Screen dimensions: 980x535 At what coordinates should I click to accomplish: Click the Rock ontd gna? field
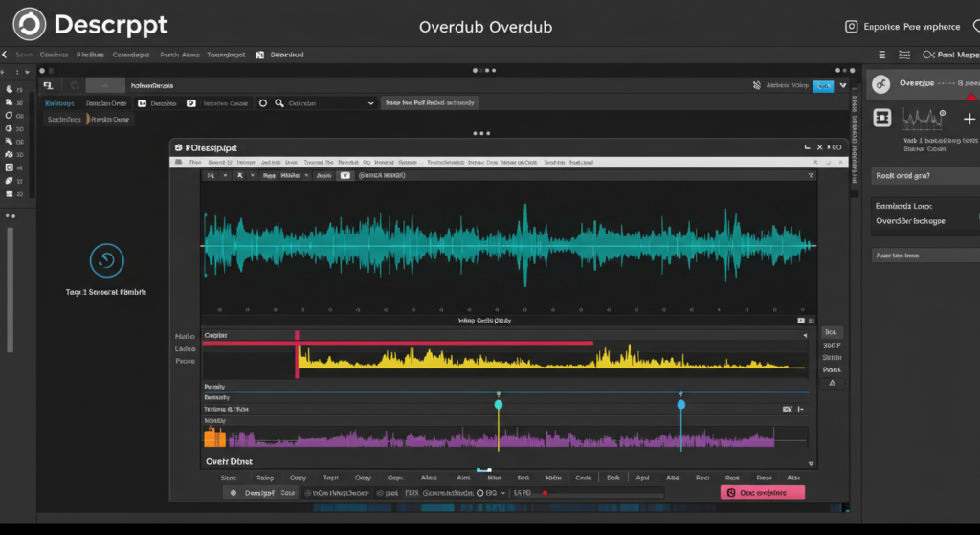point(925,176)
